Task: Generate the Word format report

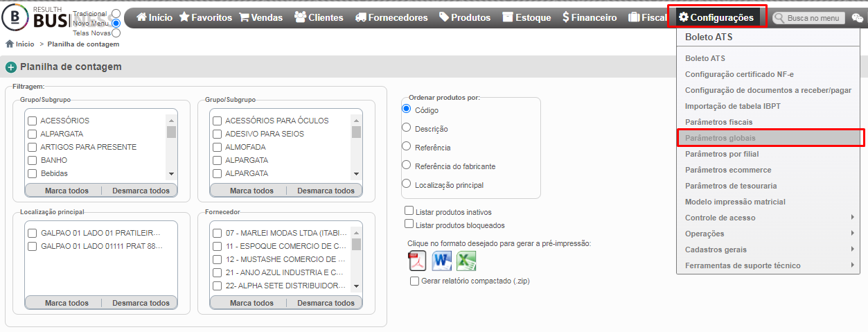Action: pos(442,261)
